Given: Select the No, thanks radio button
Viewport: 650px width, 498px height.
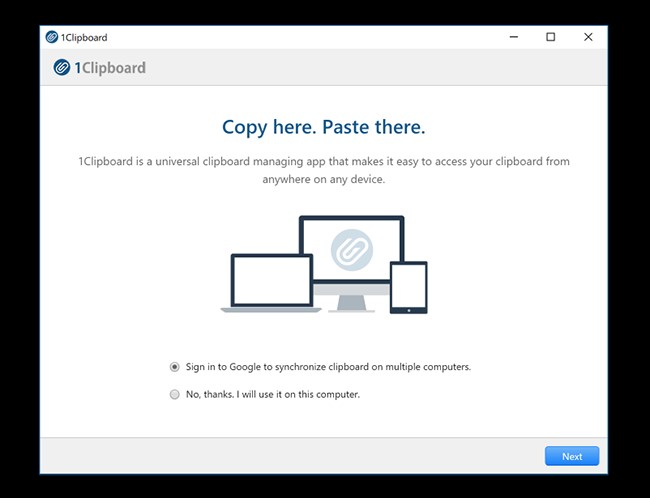Looking at the screenshot, I should (x=175, y=394).
